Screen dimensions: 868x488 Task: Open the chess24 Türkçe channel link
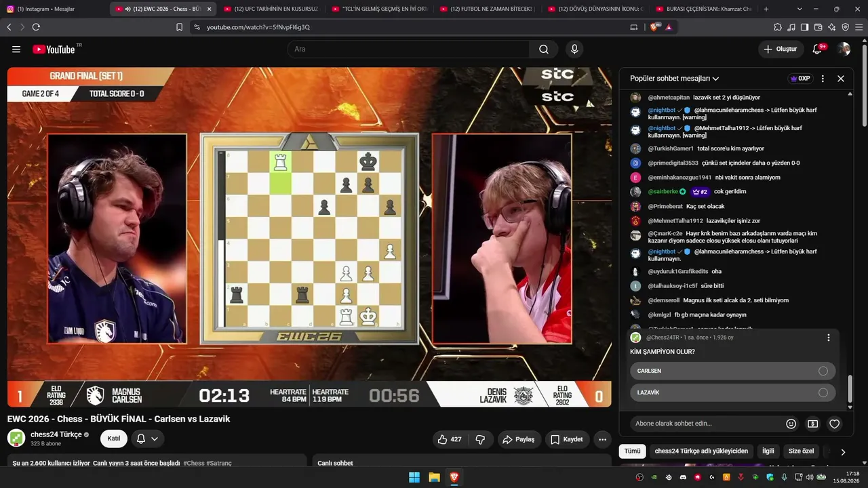(x=56, y=434)
